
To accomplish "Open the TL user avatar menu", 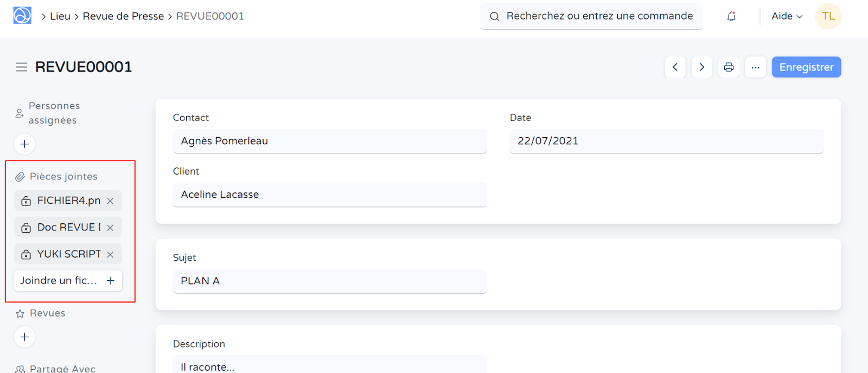I will click(828, 16).
